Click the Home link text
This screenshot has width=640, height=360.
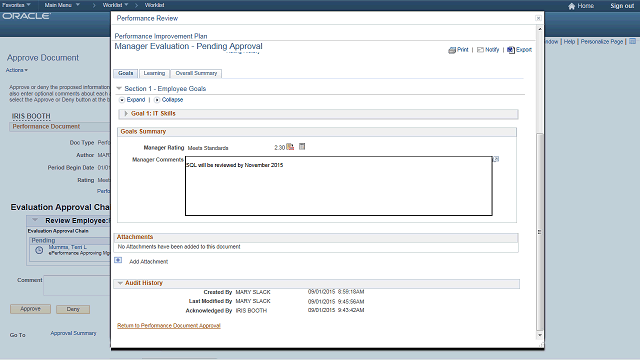click(x=585, y=6)
